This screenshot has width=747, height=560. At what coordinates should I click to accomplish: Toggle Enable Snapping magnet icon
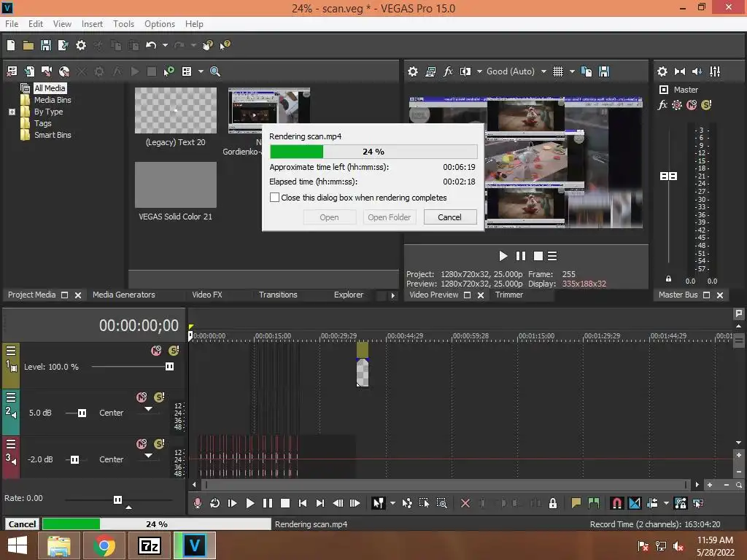click(616, 503)
